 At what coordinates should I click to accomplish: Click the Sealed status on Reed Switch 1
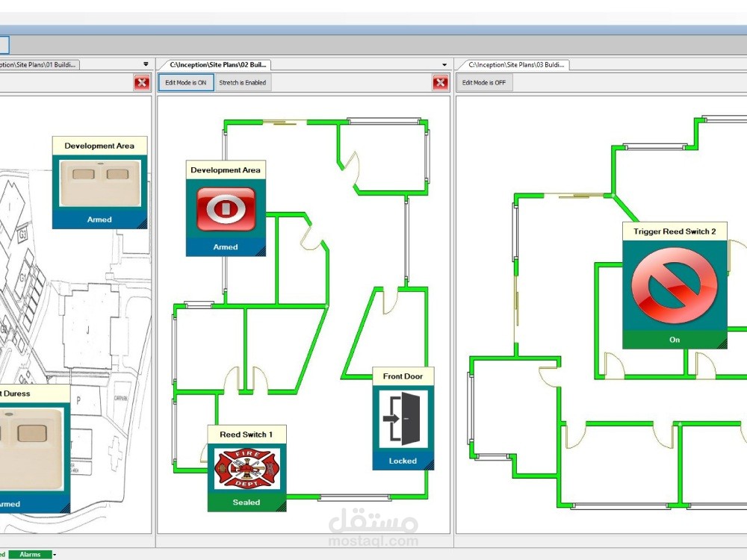tap(247, 502)
